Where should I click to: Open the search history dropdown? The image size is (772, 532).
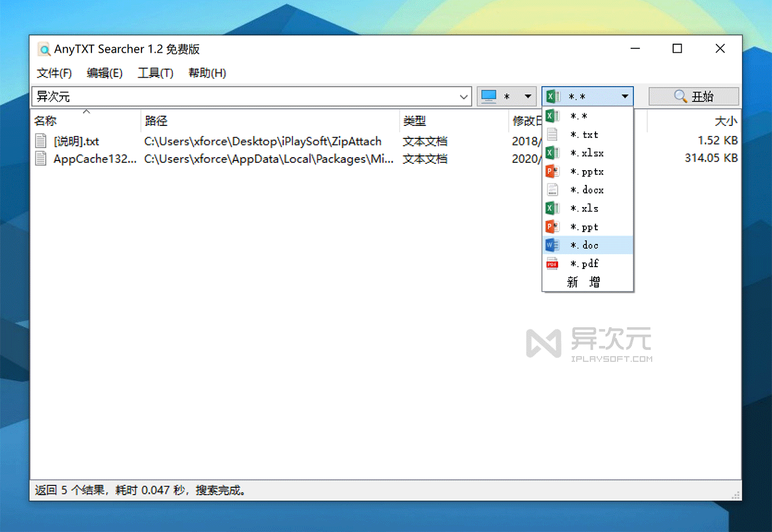point(464,96)
